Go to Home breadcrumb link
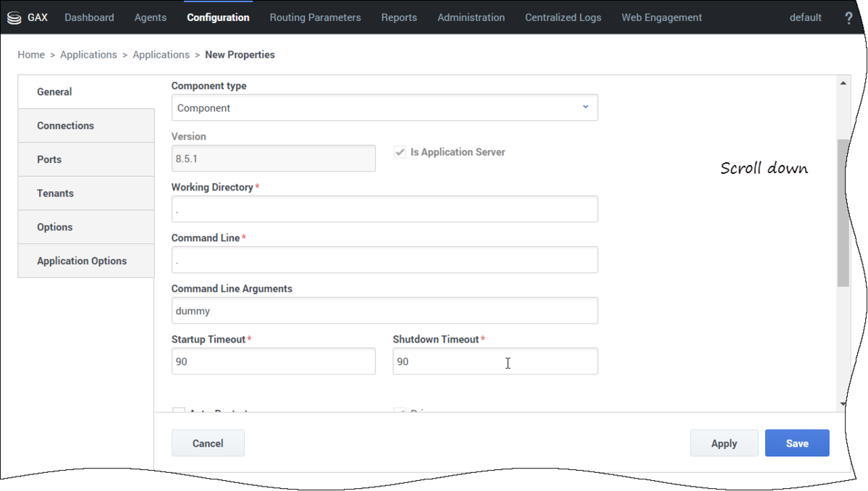Viewport: 868px width, 491px height. (x=31, y=55)
